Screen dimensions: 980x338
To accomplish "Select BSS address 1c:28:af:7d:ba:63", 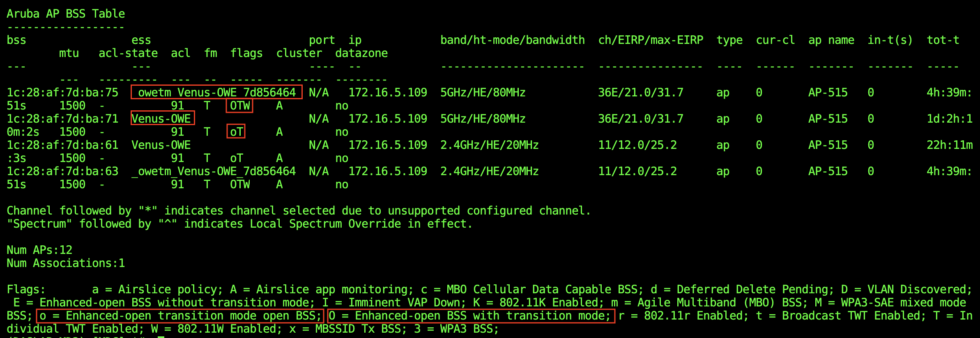I will (62, 171).
